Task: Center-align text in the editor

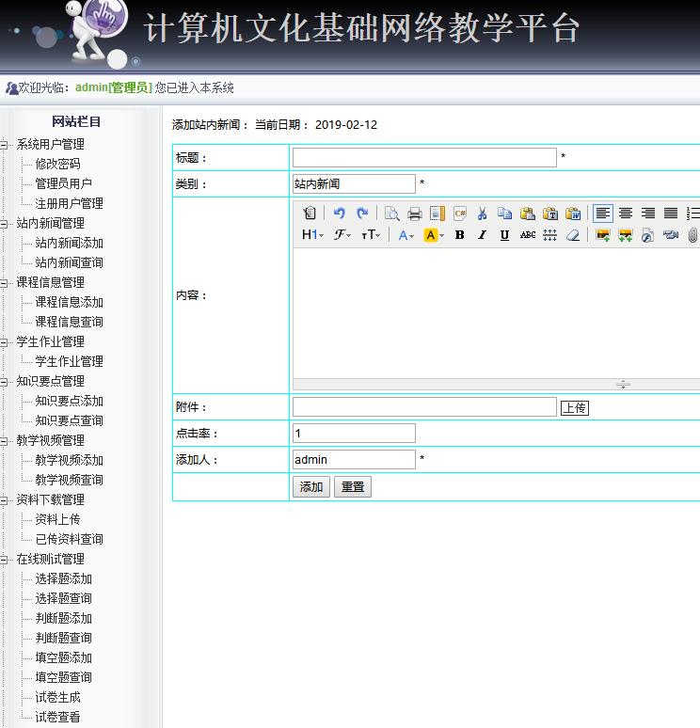Action: coord(625,214)
